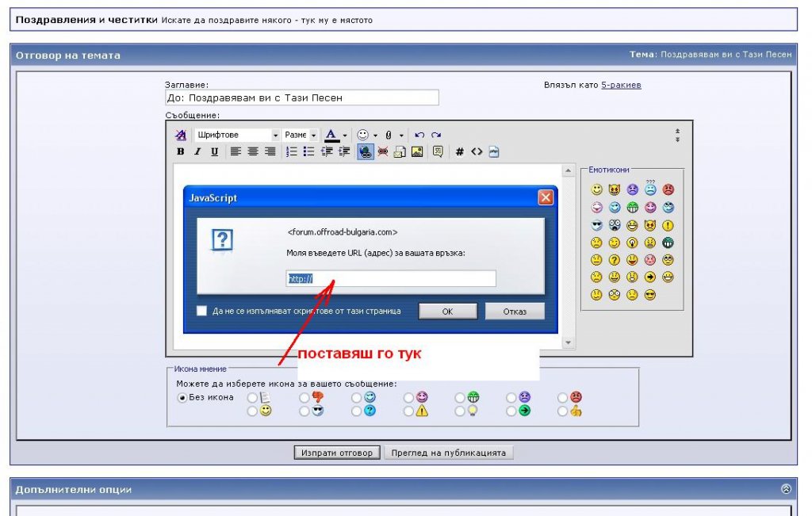Screen dimensions: 812x516
Task: Toggle italic formatting
Action: tap(197, 151)
